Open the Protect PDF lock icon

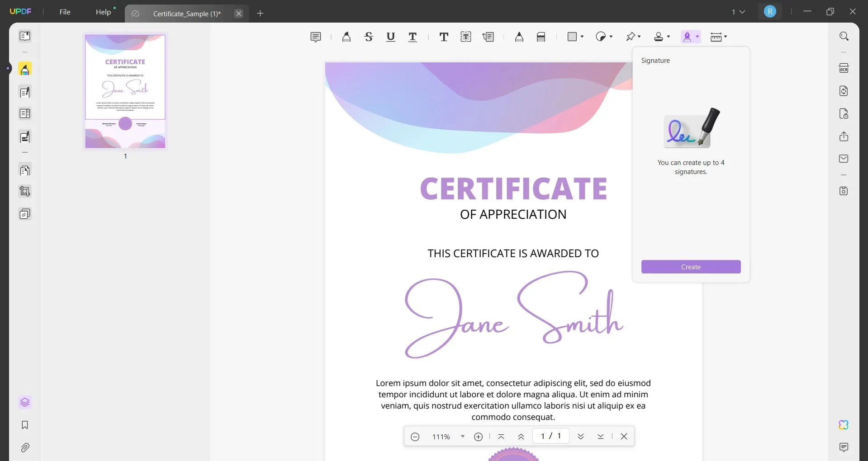(844, 113)
